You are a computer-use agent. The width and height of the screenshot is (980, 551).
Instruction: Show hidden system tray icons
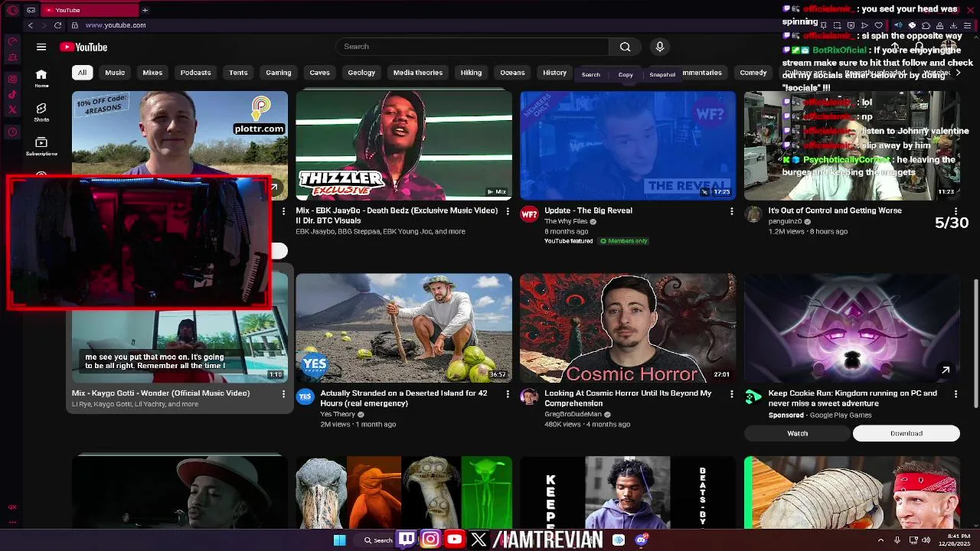click(x=882, y=540)
